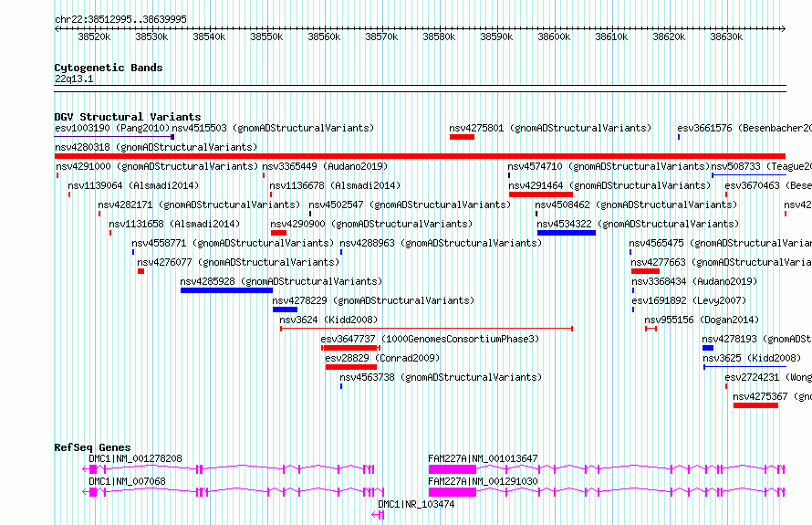Click the DMC1|NM_001278208 gene label

pos(136,458)
